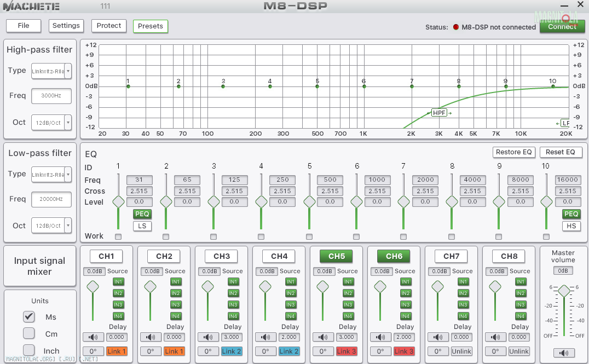Click the High-pass filter Freq field

coord(51,96)
